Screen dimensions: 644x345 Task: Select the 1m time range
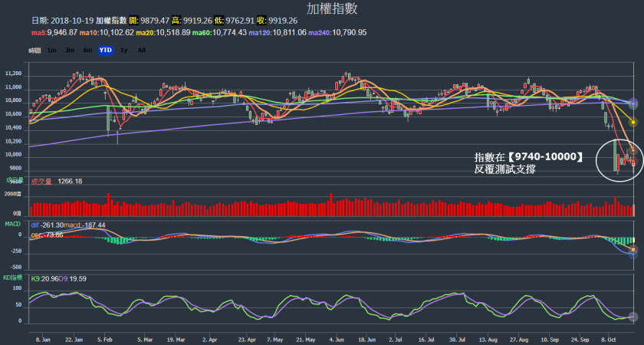(x=51, y=50)
